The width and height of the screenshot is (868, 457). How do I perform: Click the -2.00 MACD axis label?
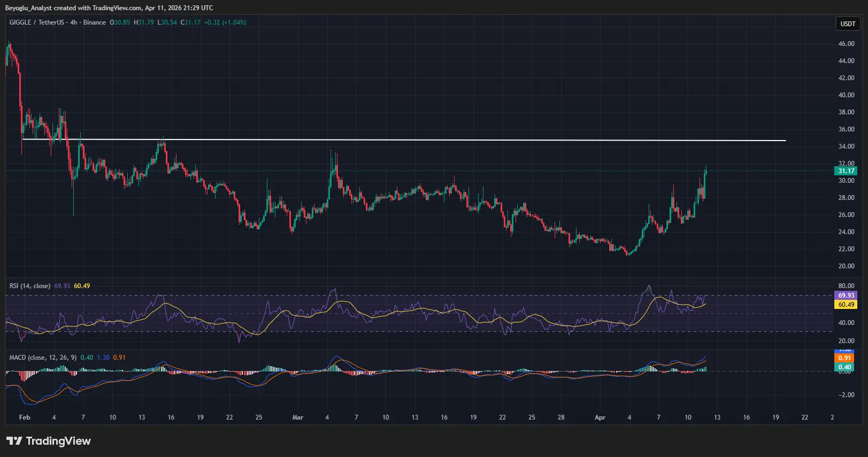click(846, 395)
